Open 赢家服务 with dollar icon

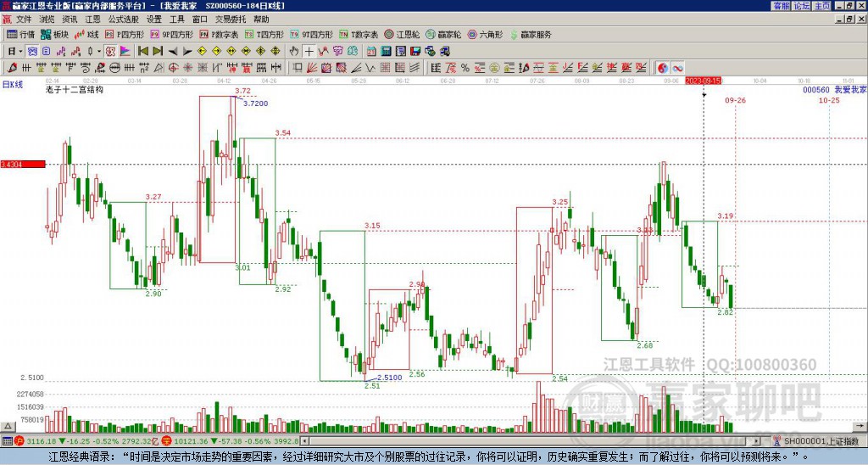coord(531,34)
